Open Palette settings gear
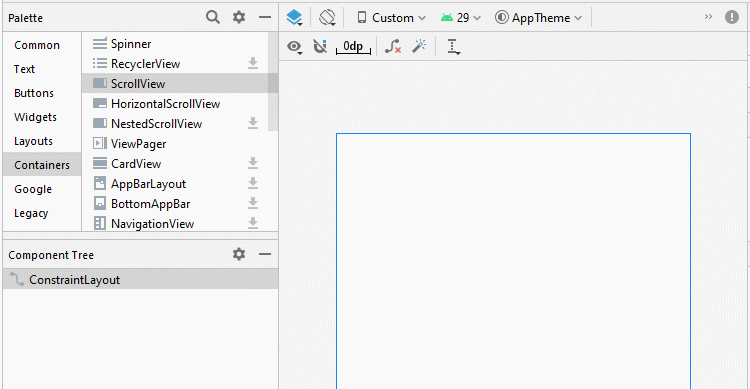750x389 pixels. point(239,17)
